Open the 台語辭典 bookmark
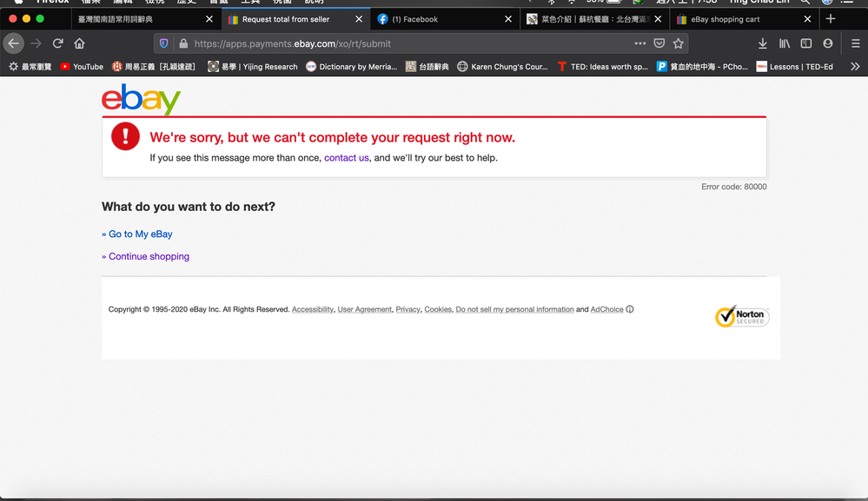 427,67
